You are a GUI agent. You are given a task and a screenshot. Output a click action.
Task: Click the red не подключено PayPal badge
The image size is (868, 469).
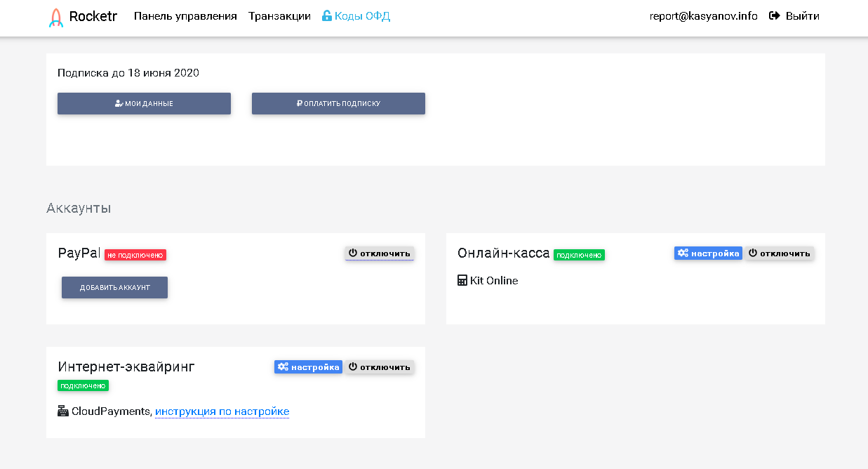[135, 255]
